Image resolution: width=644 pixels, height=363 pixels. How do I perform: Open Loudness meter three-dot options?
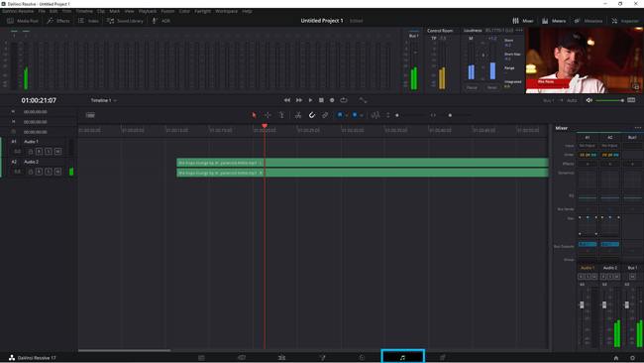pos(519,31)
